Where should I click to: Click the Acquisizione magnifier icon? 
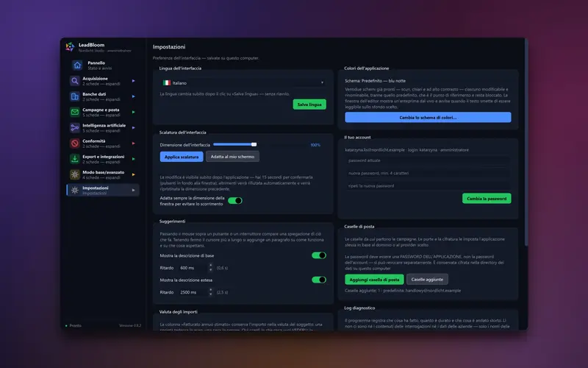click(75, 81)
